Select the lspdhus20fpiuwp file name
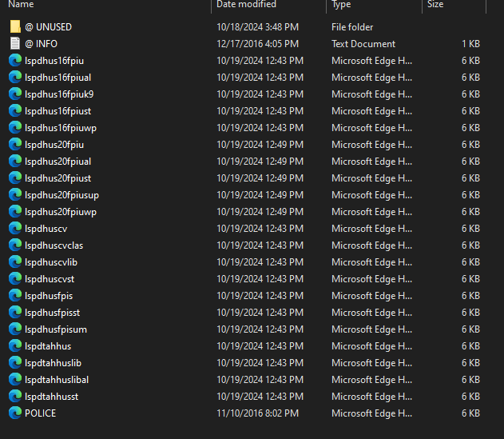 click(x=61, y=212)
